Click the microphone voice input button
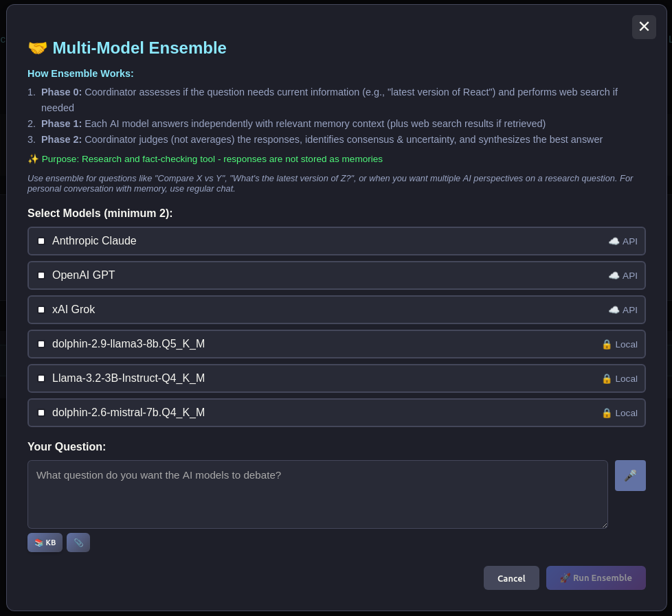Image resolution: width=672 pixels, height=616 pixels. (630, 475)
